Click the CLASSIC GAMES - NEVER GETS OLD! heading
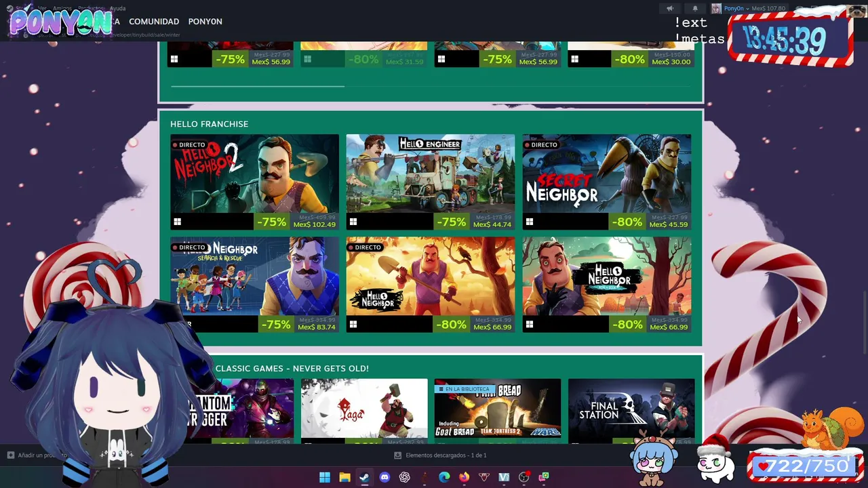Image resolution: width=868 pixels, height=488 pixels. pos(292,369)
